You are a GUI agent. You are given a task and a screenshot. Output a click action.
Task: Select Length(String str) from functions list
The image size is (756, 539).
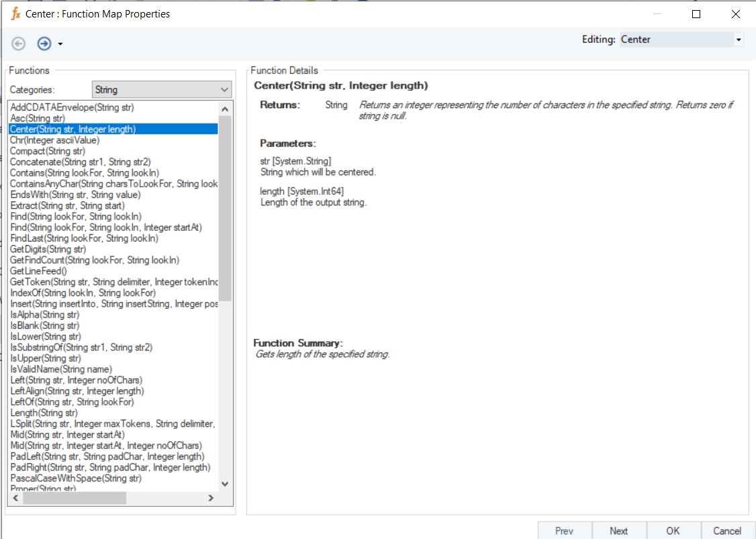pyautogui.click(x=44, y=413)
